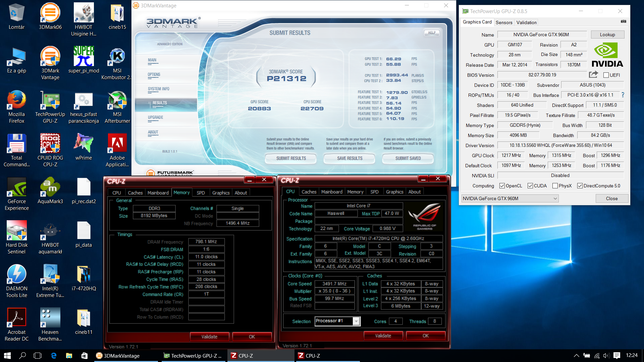Image resolution: width=644 pixels, height=362 pixels.
Task: Click the Specification field in CPU-Z
Action: pos(378,238)
